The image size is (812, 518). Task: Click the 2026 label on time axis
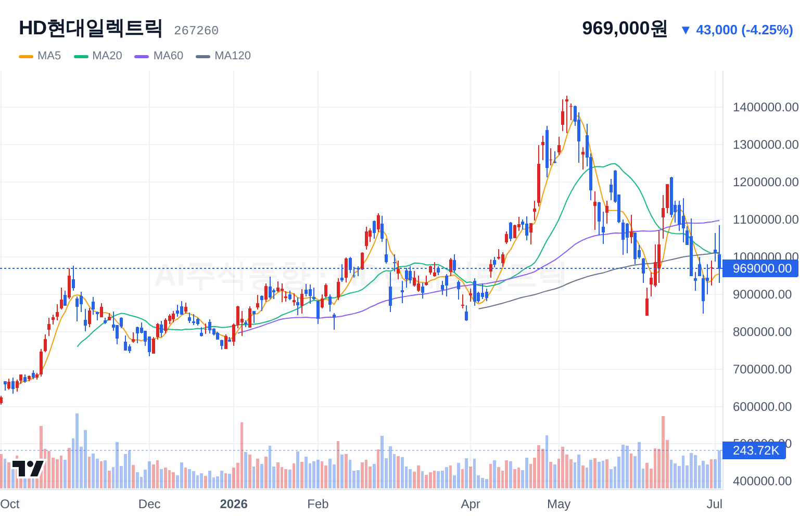click(234, 504)
